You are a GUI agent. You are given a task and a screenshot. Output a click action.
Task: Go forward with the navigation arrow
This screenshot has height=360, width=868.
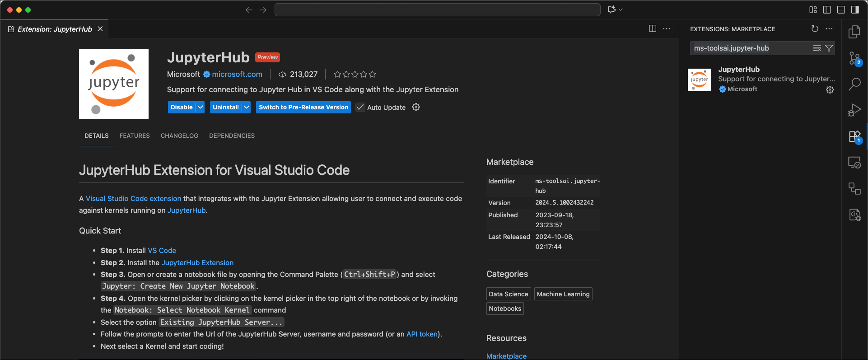(263, 10)
